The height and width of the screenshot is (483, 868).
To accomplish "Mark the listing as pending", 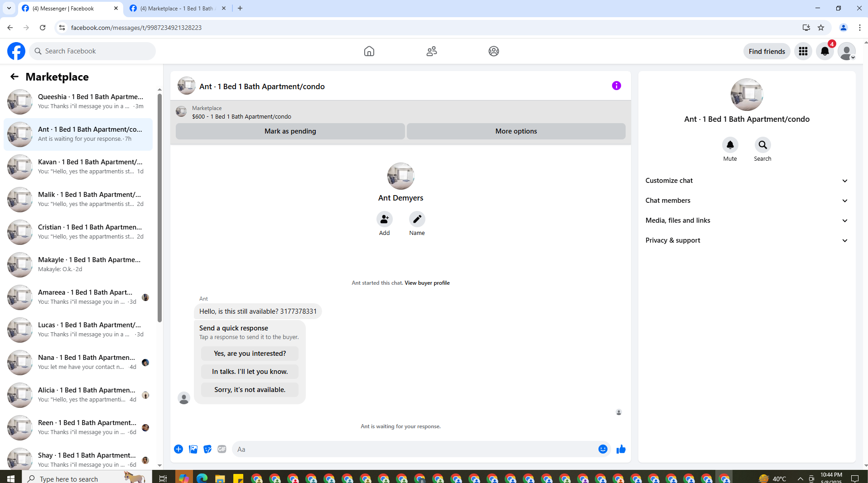I will 290,131.
